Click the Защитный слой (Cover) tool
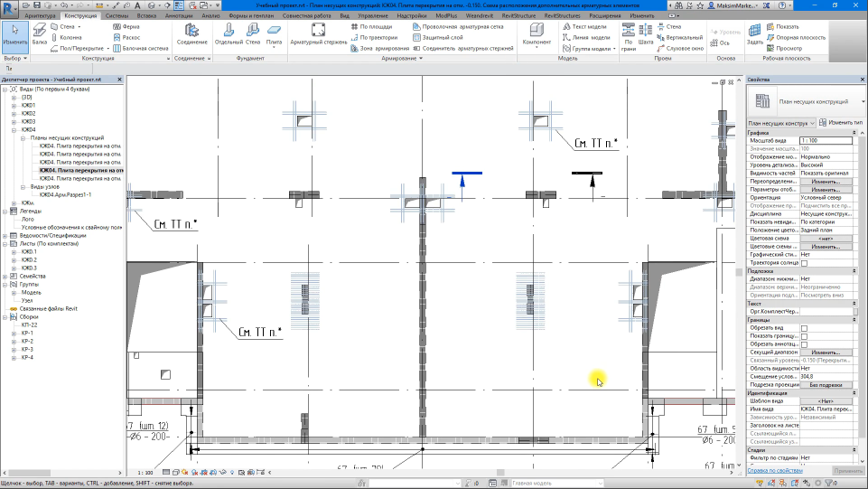This screenshot has width=868, height=489. [438, 38]
